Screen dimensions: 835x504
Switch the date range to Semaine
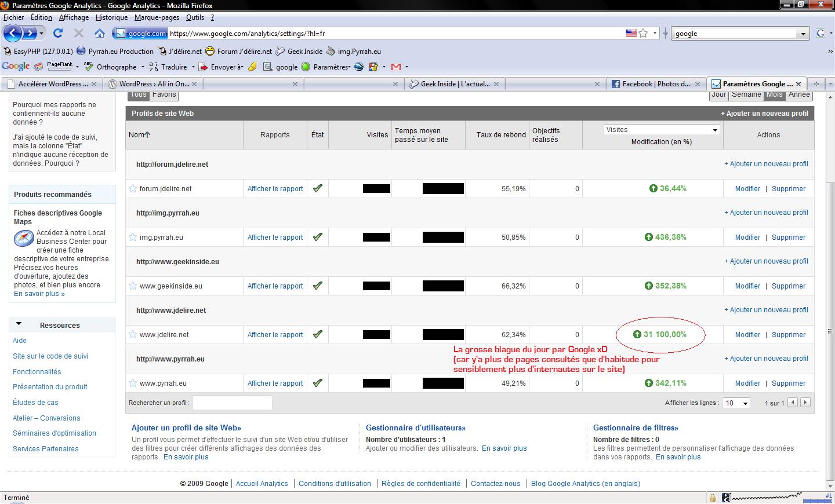(746, 95)
